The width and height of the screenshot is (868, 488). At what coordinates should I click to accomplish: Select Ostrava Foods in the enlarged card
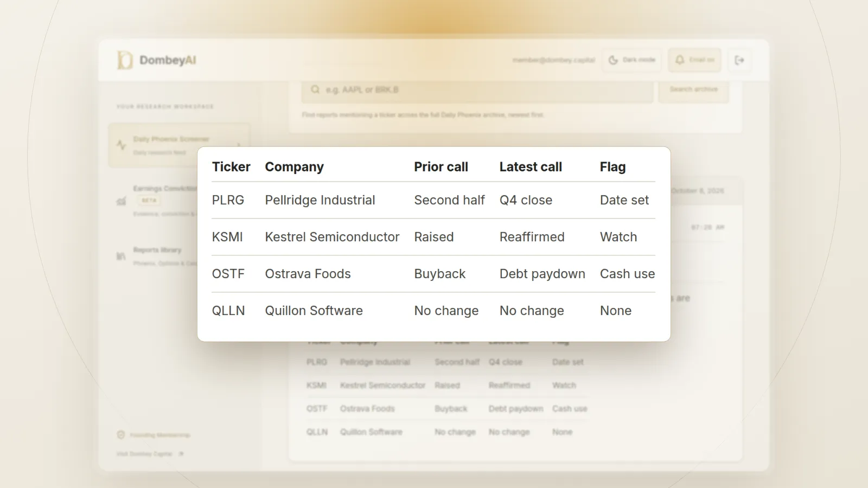tap(308, 274)
